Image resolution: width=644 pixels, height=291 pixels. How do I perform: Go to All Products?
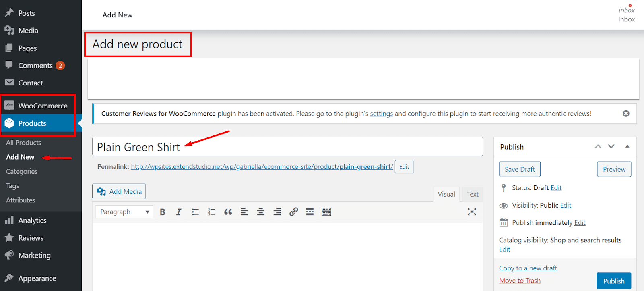pyautogui.click(x=24, y=143)
